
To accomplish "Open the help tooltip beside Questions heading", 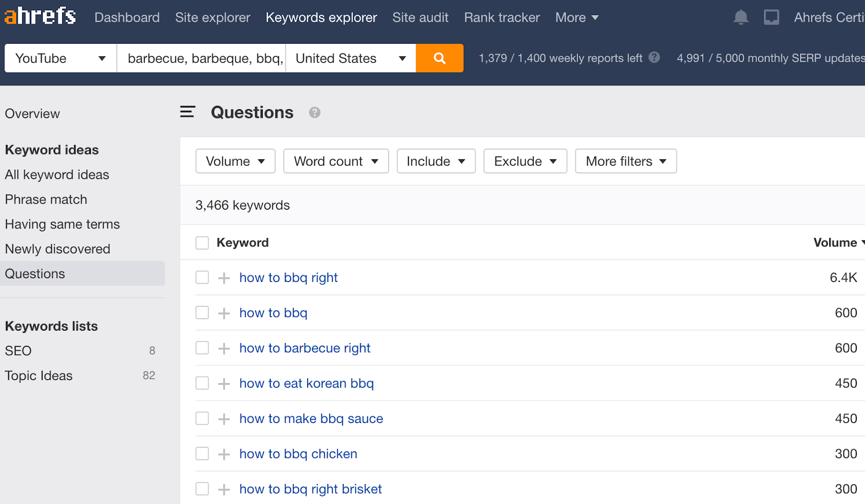I will (x=314, y=113).
